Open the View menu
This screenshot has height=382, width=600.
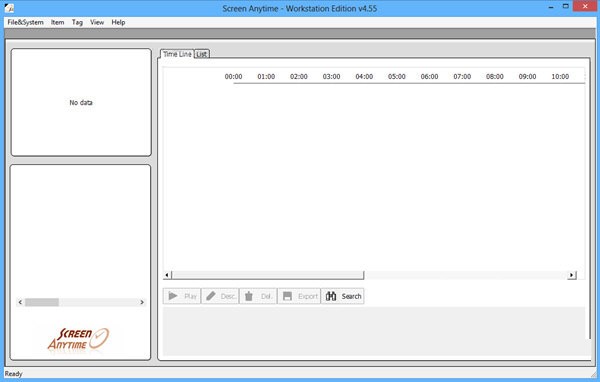[97, 22]
